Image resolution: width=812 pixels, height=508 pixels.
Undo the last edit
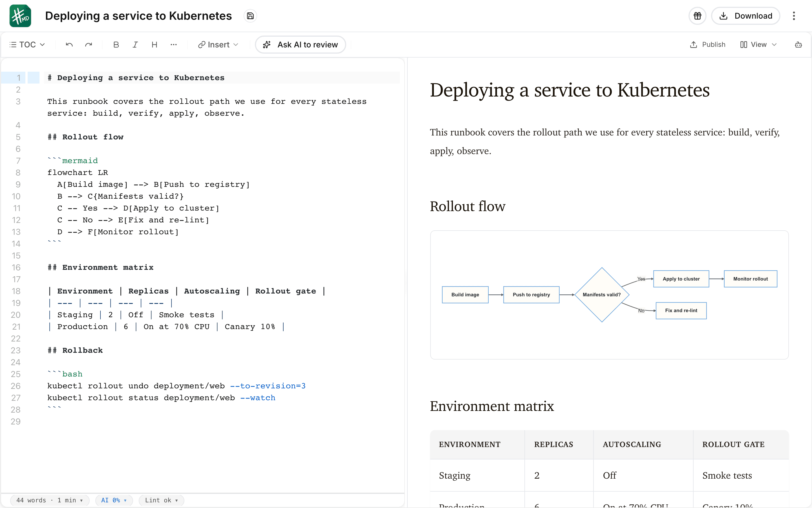(x=69, y=45)
